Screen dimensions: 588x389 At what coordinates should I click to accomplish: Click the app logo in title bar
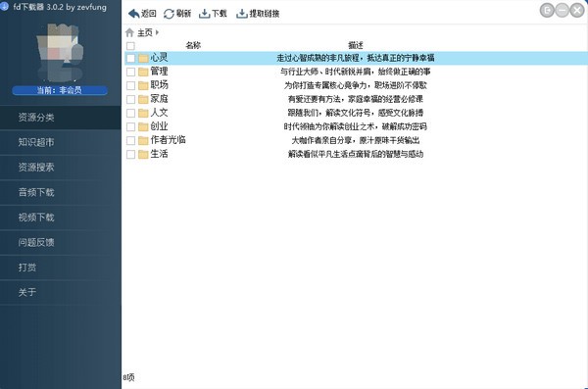(4, 7)
